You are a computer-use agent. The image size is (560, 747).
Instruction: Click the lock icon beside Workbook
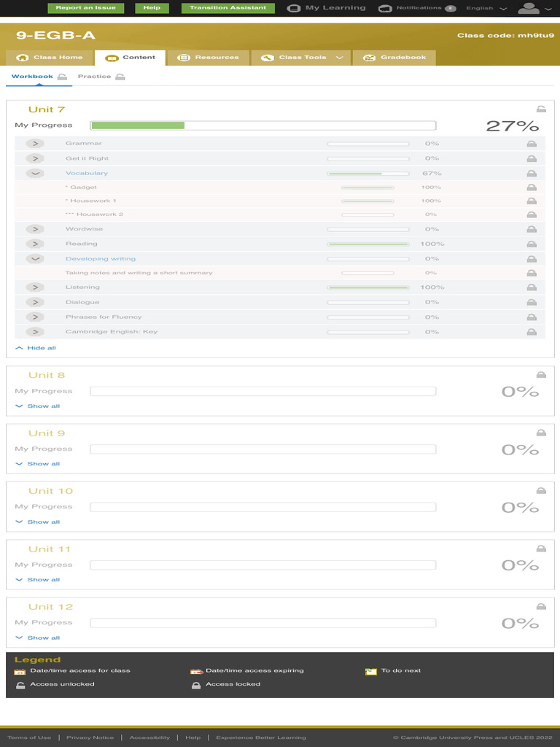pos(63,77)
